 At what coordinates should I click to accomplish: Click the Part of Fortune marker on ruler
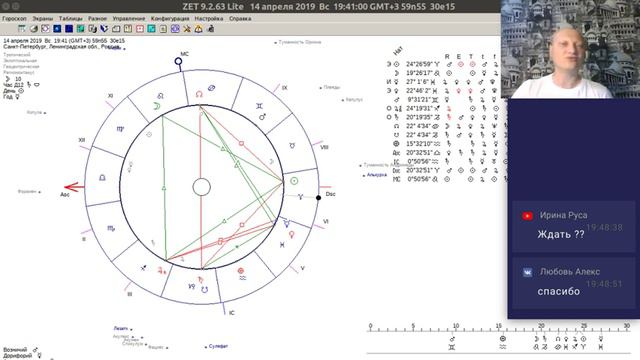pos(502,339)
